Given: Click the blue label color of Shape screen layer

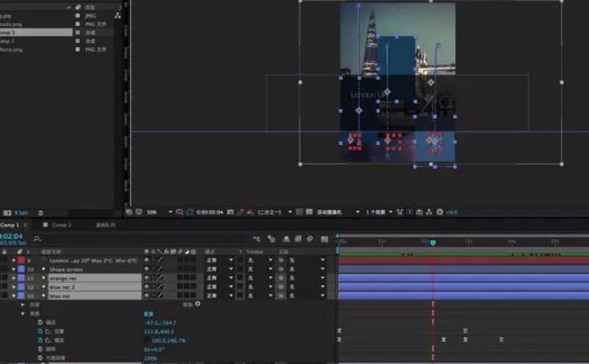Looking at the screenshot, I should point(21,269).
